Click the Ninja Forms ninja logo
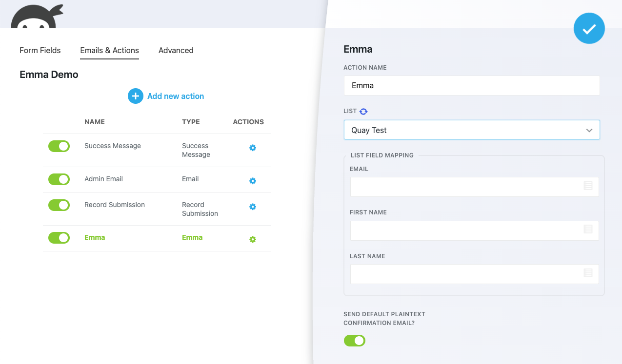The height and width of the screenshot is (364, 622). tap(37, 16)
